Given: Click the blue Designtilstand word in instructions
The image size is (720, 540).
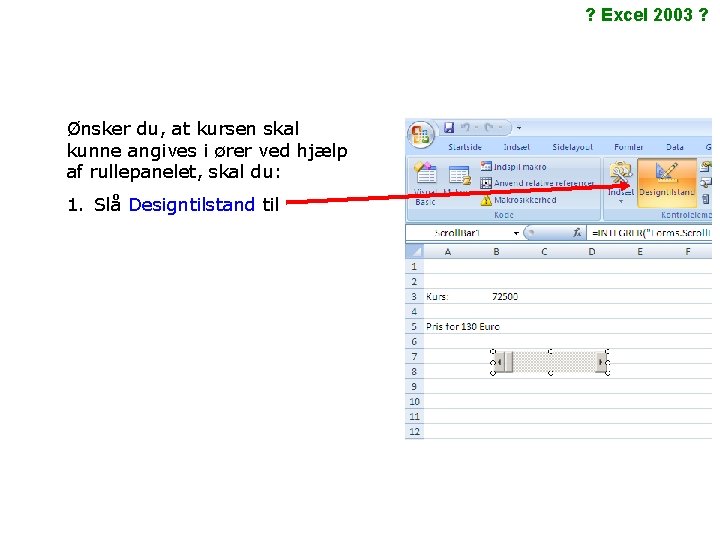Looking at the screenshot, I should [191, 204].
